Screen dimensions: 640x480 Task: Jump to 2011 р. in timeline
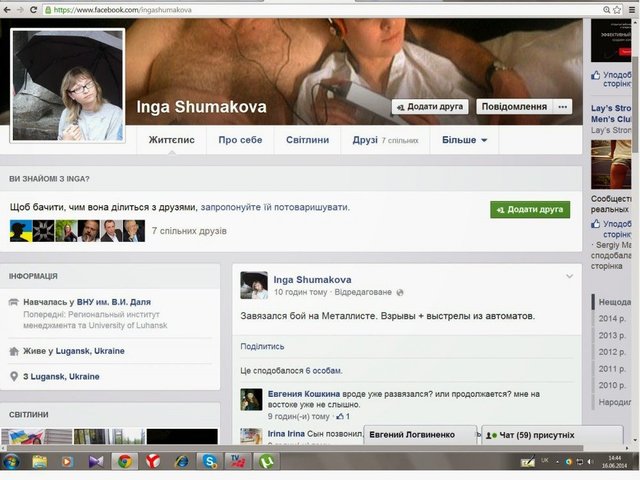(612, 369)
